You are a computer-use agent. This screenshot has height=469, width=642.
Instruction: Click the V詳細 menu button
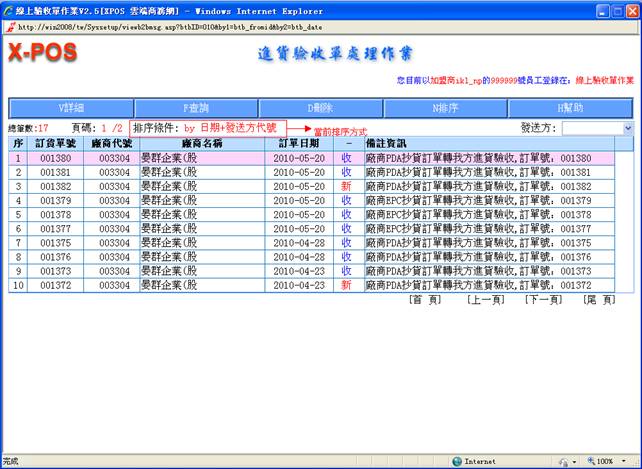(x=68, y=107)
